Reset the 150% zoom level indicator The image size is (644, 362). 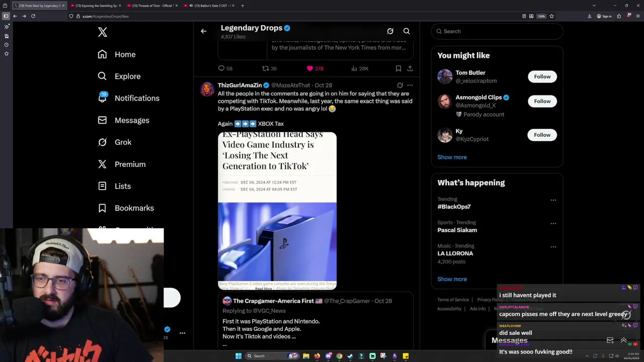point(541,16)
